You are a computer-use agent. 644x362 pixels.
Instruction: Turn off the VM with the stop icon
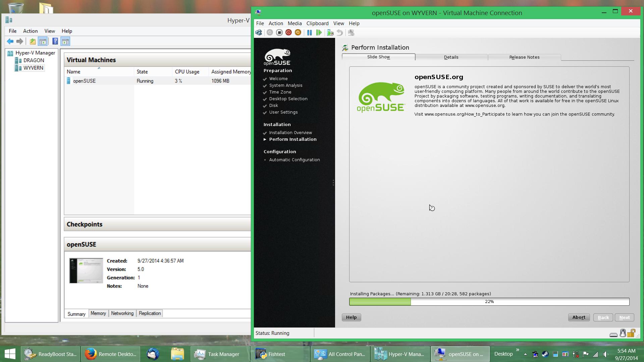[x=279, y=33]
